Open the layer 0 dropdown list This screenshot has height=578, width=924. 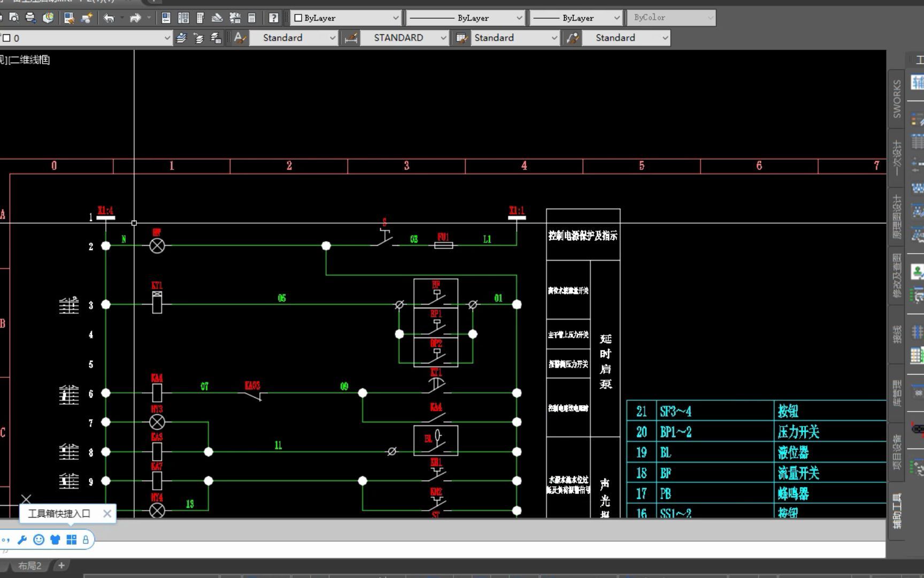tap(86, 38)
